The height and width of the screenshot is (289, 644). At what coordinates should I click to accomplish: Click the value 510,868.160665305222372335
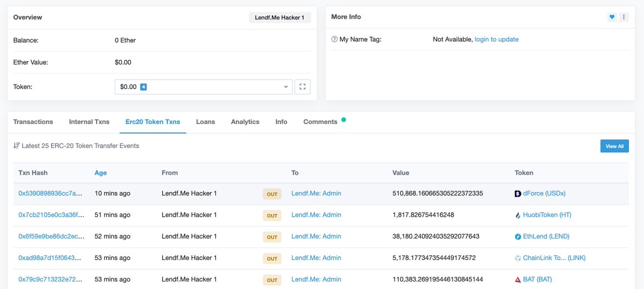pos(437,193)
